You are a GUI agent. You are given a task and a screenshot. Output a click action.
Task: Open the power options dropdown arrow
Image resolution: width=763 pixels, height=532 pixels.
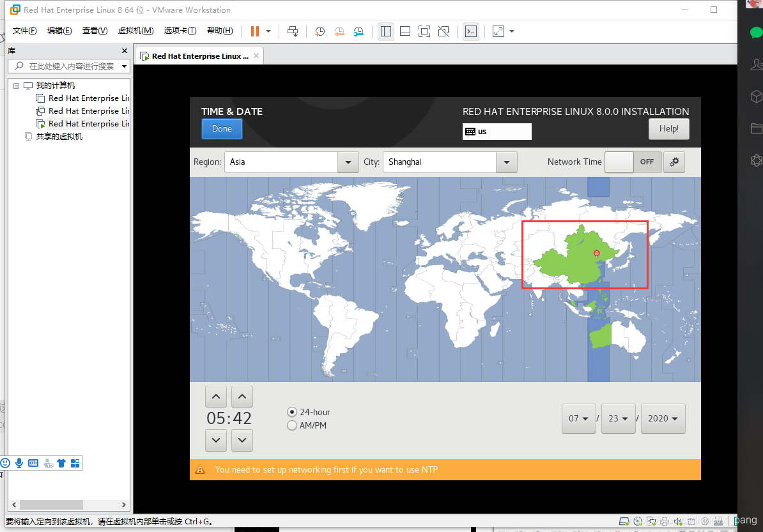(x=268, y=31)
